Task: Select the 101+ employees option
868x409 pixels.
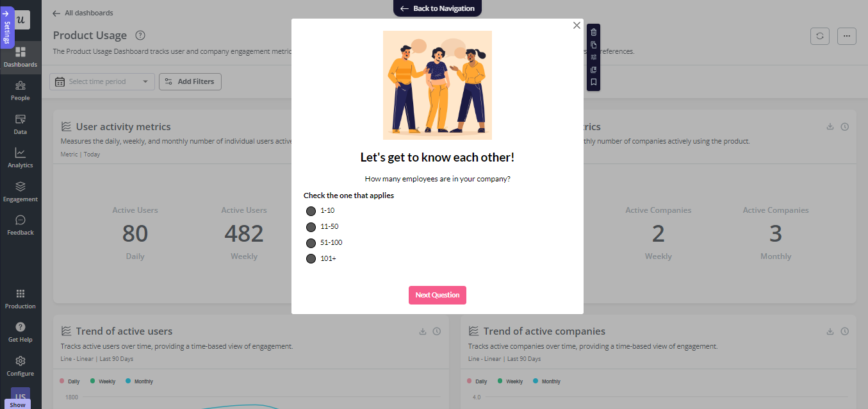Action: [311, 258]
